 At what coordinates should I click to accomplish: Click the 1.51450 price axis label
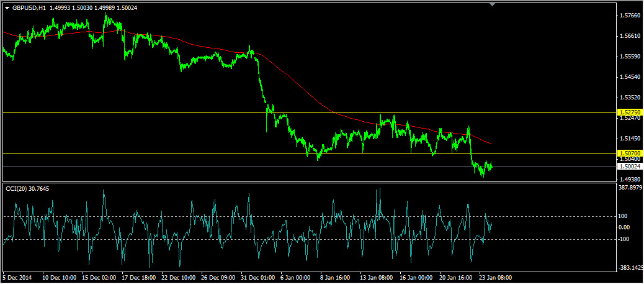tap(631, 139)
